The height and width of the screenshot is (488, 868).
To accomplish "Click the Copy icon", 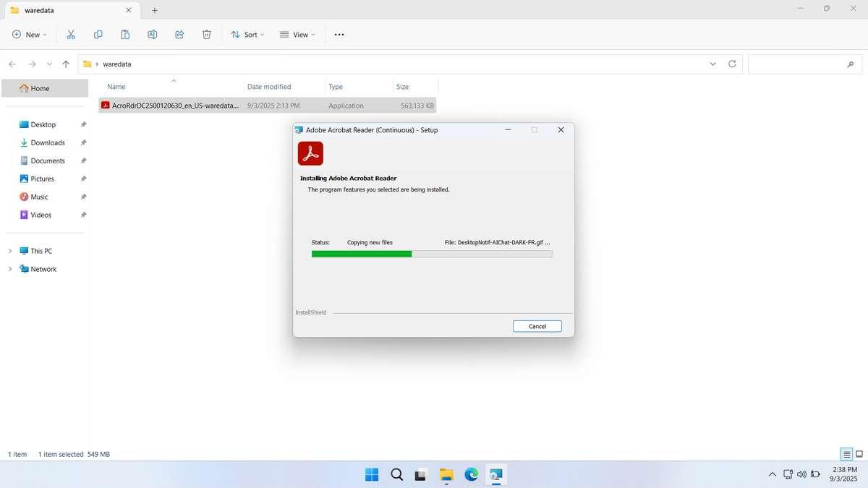I will click(98, 34).
